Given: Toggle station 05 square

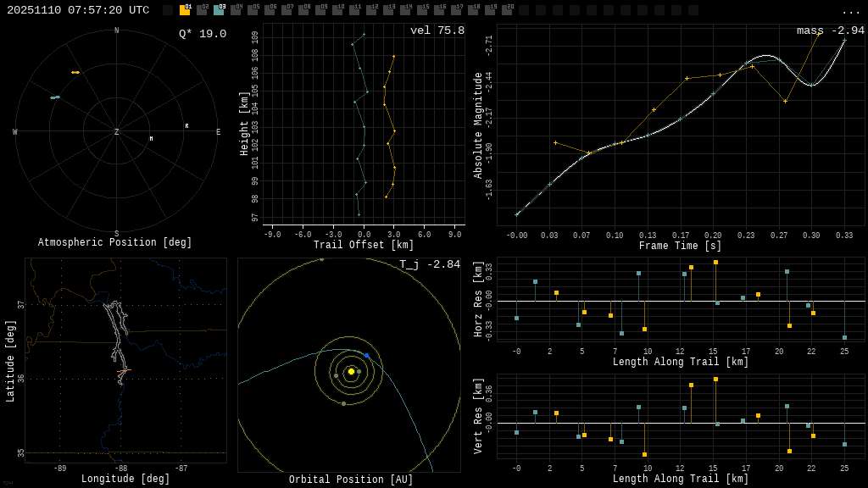Looking at the screenshot, I should click(x=253, y=10).
